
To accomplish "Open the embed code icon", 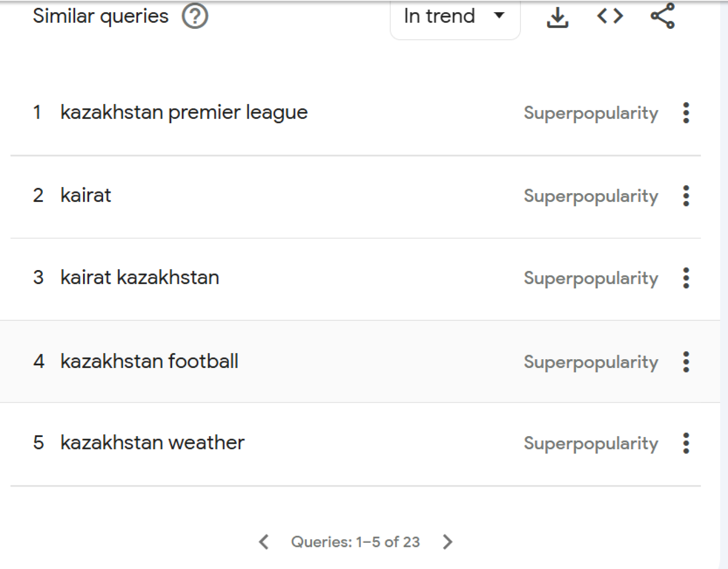I will tap(610, 16).
